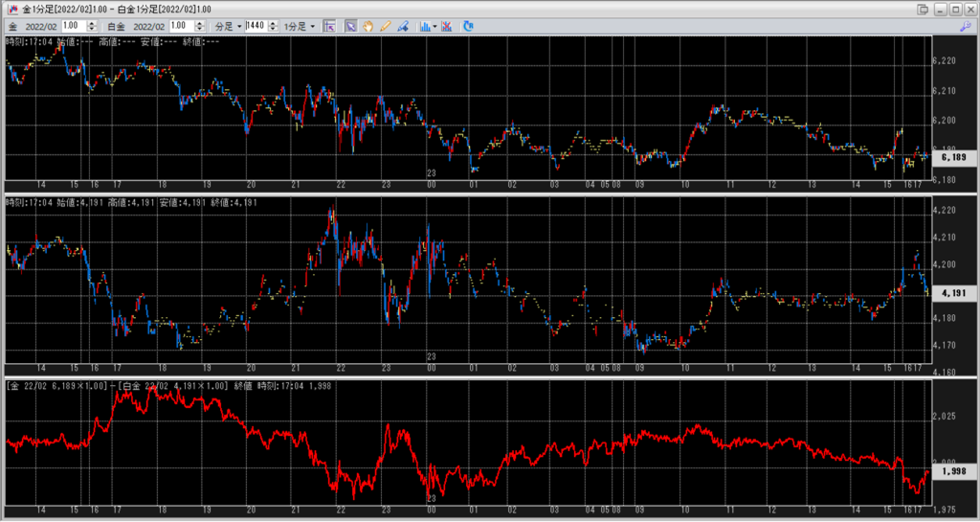Click the 6,189 current price label
980x522 pixels.
point(952,157)
